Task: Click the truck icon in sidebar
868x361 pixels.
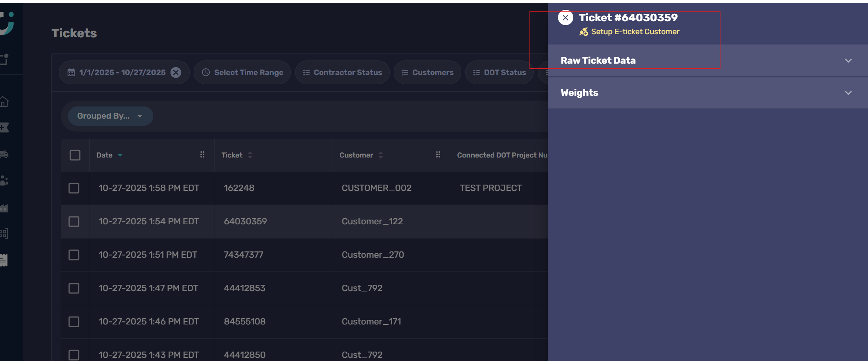Action: [4, 154]
